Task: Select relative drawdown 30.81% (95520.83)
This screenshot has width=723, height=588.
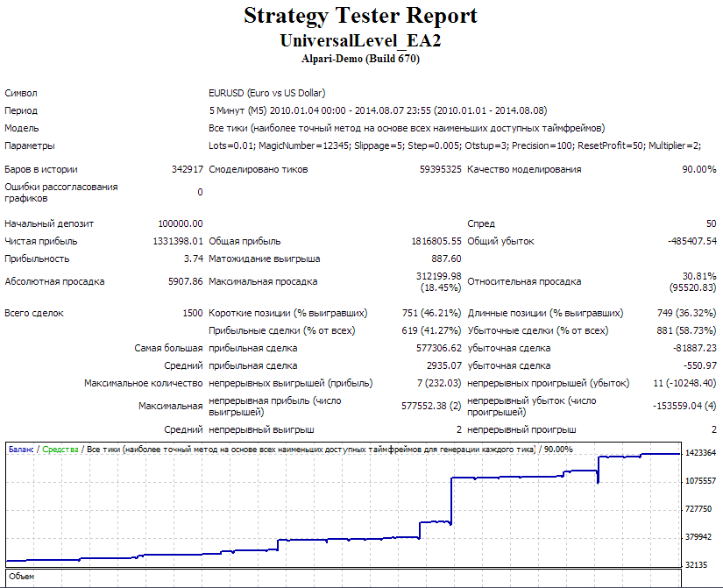Action: pos(693,282)
